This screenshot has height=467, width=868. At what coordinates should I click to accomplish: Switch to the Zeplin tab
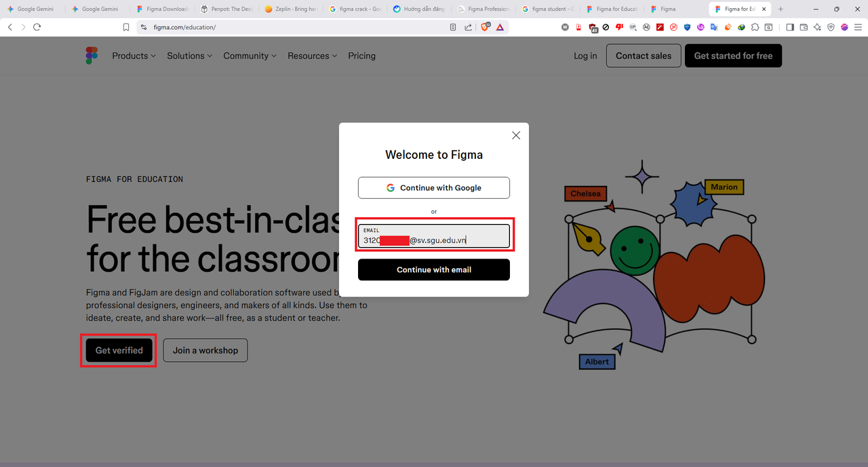pyautogui.click(x=291, y=9)
